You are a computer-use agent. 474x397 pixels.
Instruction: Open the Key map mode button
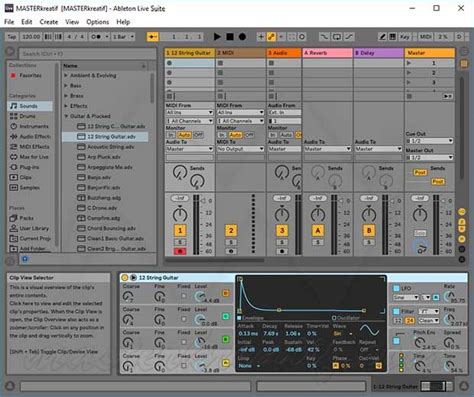404,37
